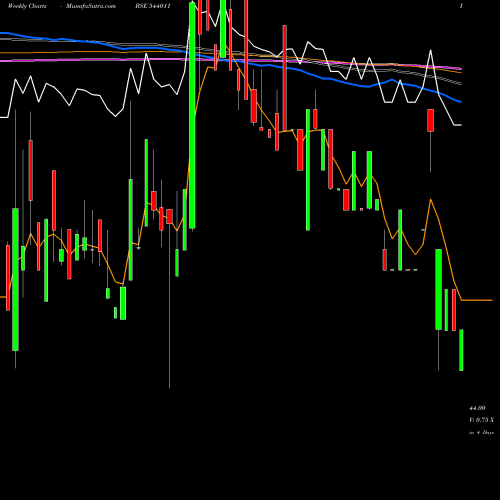Click the 'Weekly Charts' title text
The height and width of the screenshot is (500, 500).
27,6
